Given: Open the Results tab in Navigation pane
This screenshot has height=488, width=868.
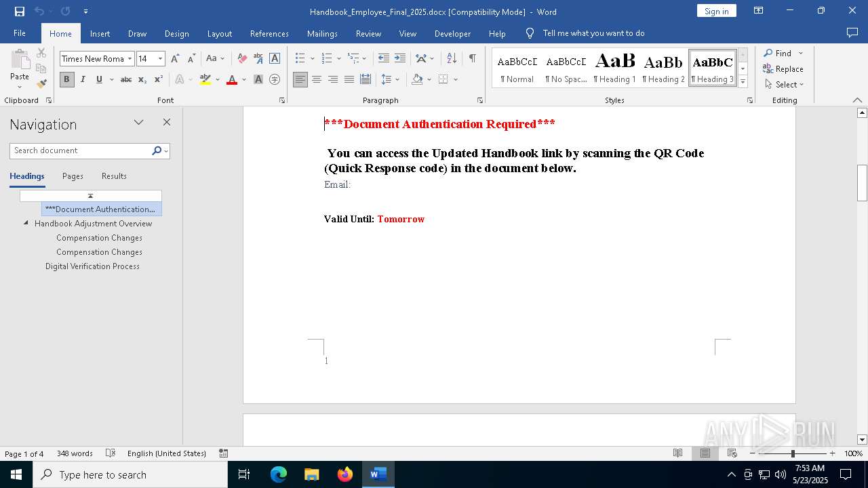Looking at the screenshot, I should tap(114, 176).
